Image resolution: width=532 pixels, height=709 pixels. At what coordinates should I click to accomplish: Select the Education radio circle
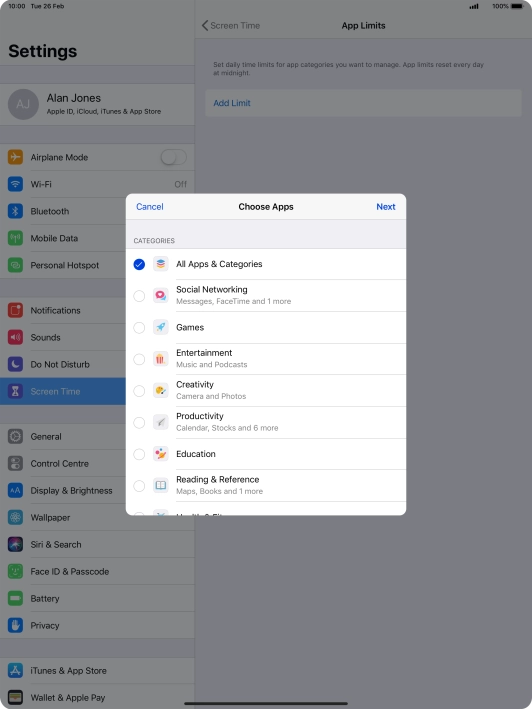coord(139,454)
